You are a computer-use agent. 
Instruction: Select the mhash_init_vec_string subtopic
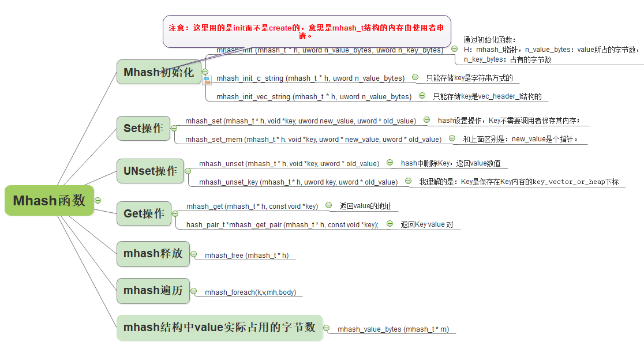pyautogui.click(x=314, y=96)
